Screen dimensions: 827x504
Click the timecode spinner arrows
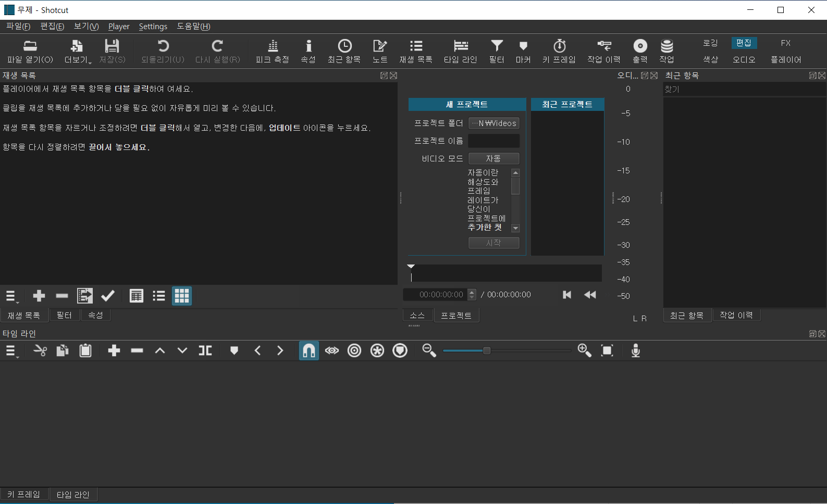point(472,295)
